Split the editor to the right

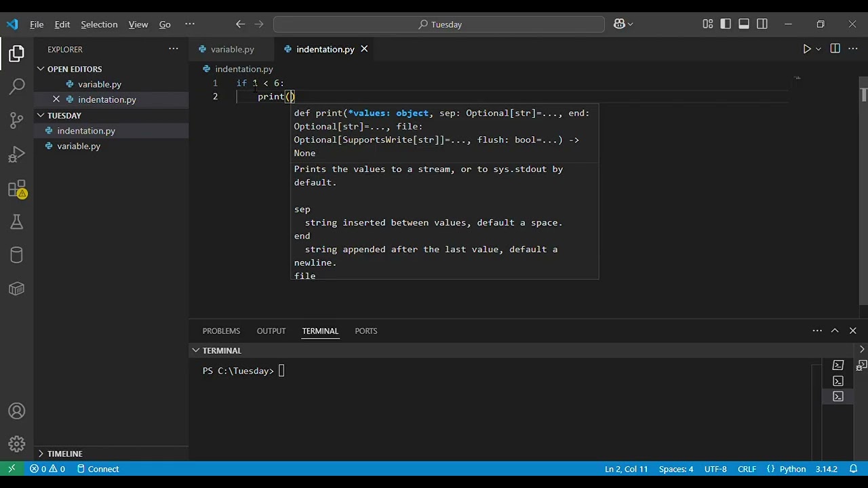coord(835,49)
